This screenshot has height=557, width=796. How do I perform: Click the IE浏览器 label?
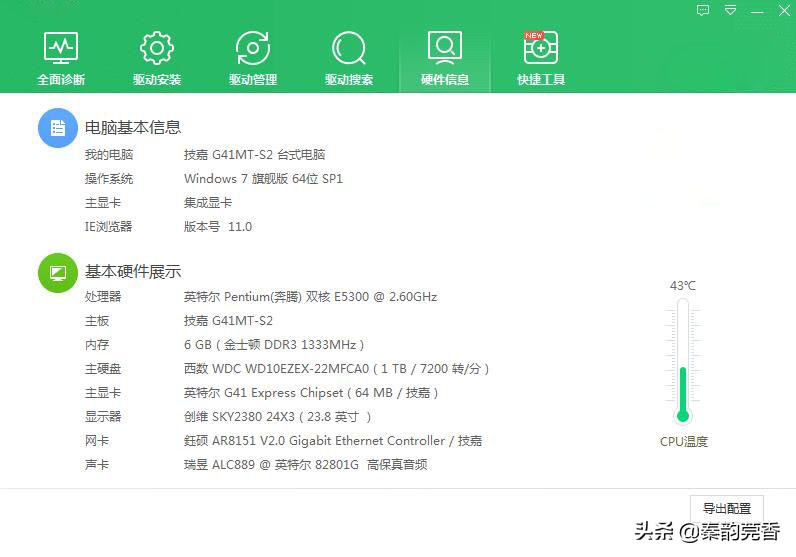(x=108, y=226)
